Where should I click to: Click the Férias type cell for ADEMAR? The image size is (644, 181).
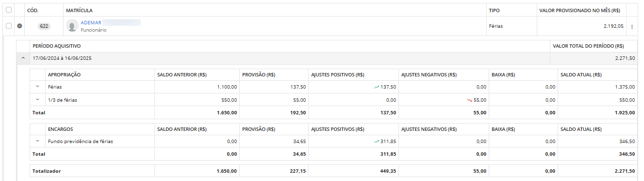[495, 26]
